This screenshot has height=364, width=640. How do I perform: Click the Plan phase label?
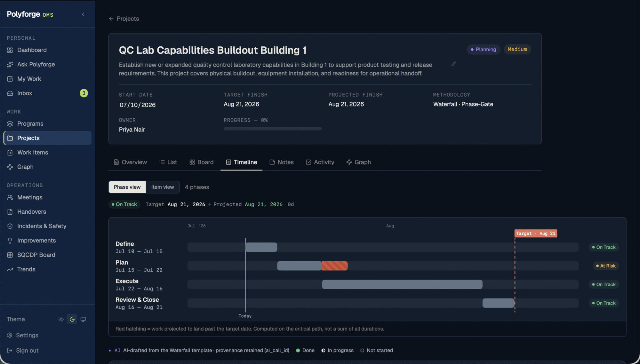click(122, 262)
